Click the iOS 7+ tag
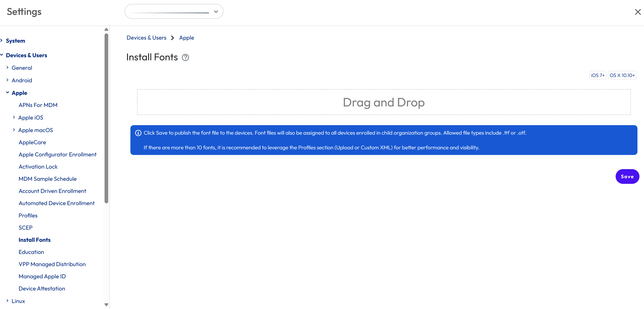 pos(597,75)
